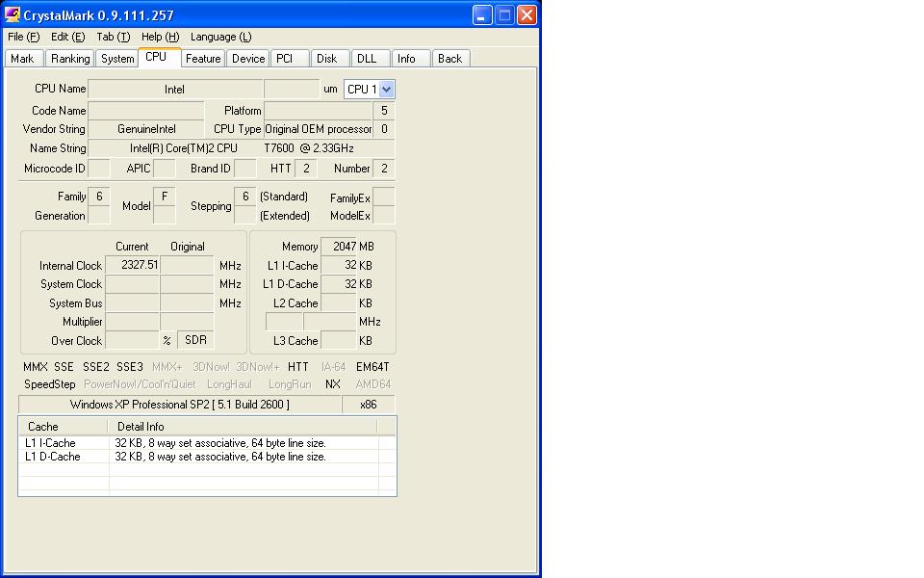This screenshot has width=924, height=578.
Task: Click the HTT feature label below clocks
Action: pyautogui.click(x=298, y=367)
